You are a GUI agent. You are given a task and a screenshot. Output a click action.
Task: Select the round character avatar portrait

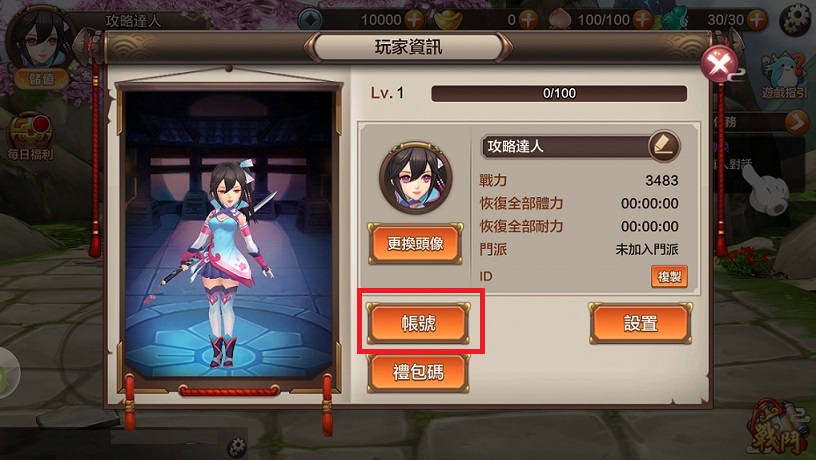pos(416,178)
